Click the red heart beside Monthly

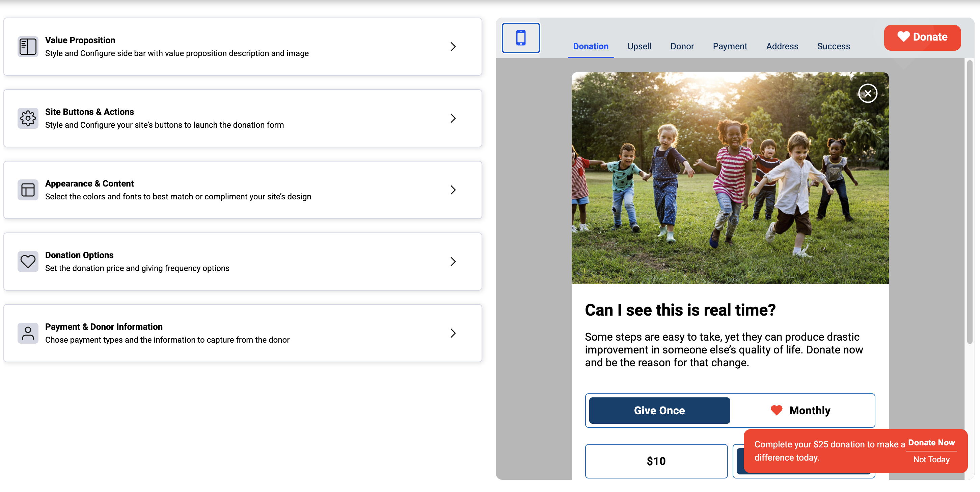[776, 410]
